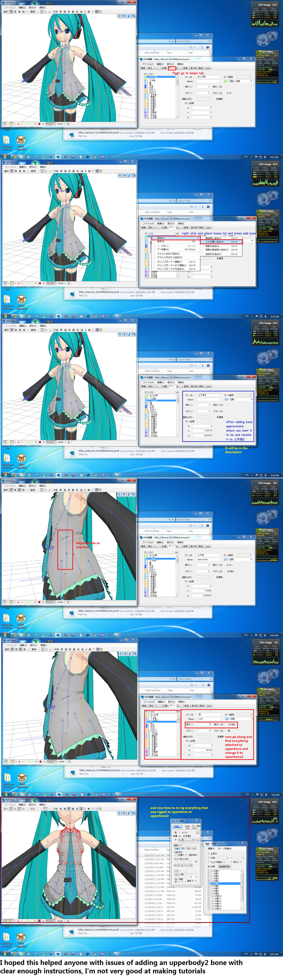Click the masking list's vertical scrollbar

point(242,889)
